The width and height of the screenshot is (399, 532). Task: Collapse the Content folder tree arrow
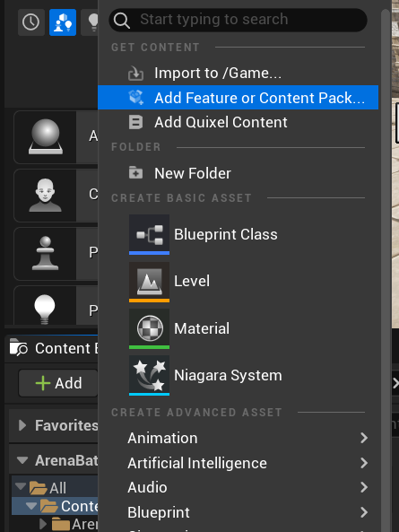(x=31, y=506)
